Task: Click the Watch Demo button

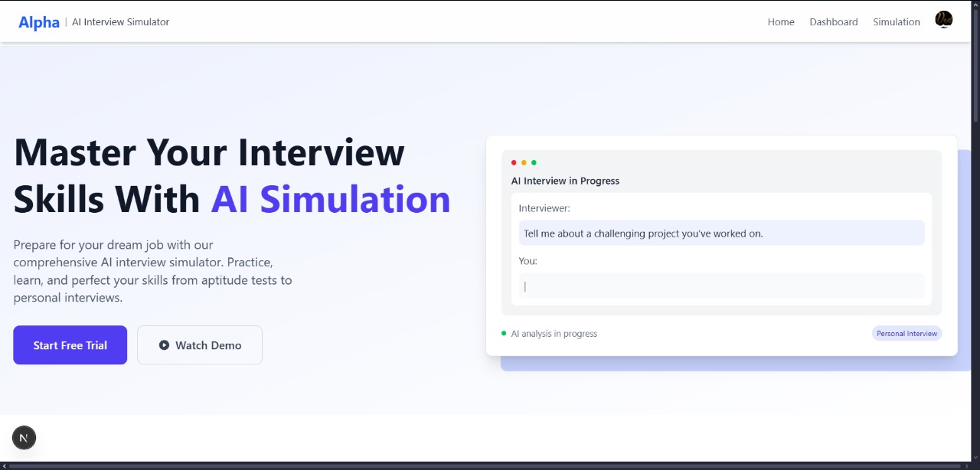Action: (x=200, y=345)
